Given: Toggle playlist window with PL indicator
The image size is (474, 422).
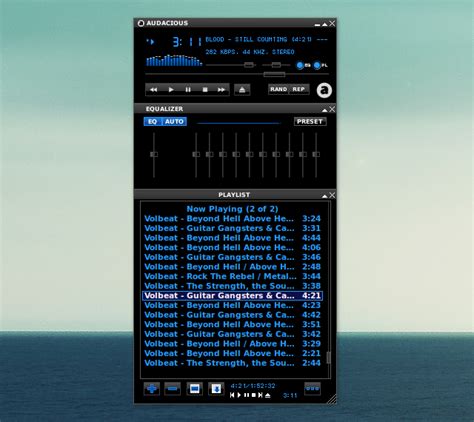Looking at the screenshot, I should point(321,65).
